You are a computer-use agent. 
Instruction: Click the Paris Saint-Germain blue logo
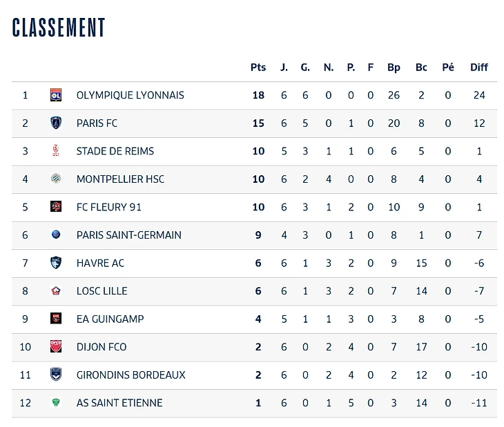point(56,235)
